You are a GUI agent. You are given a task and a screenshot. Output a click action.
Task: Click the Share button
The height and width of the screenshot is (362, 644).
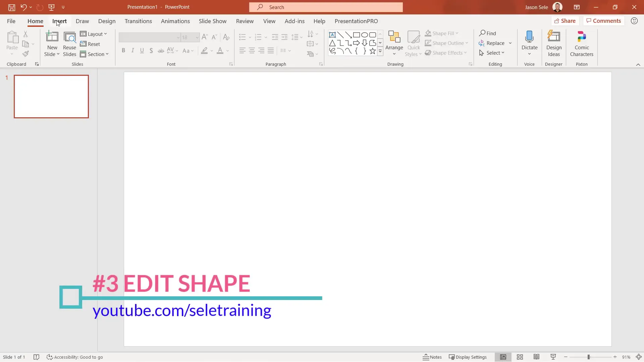click(566, 20)
